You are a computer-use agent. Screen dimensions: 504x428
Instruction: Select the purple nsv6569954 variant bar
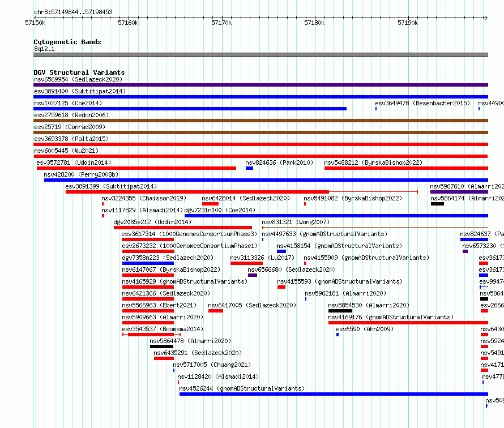[260, 85]
